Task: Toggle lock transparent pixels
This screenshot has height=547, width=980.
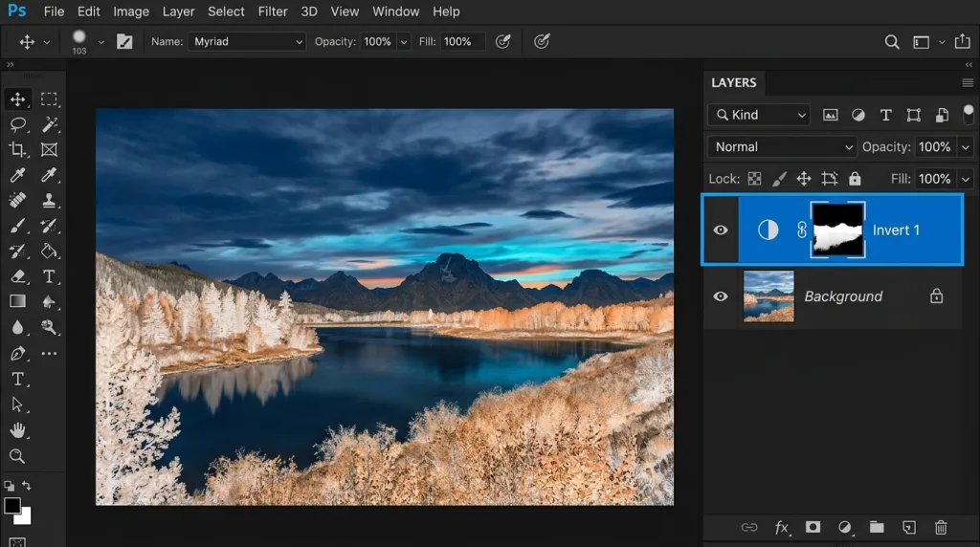Action: (x=754, y=179)
